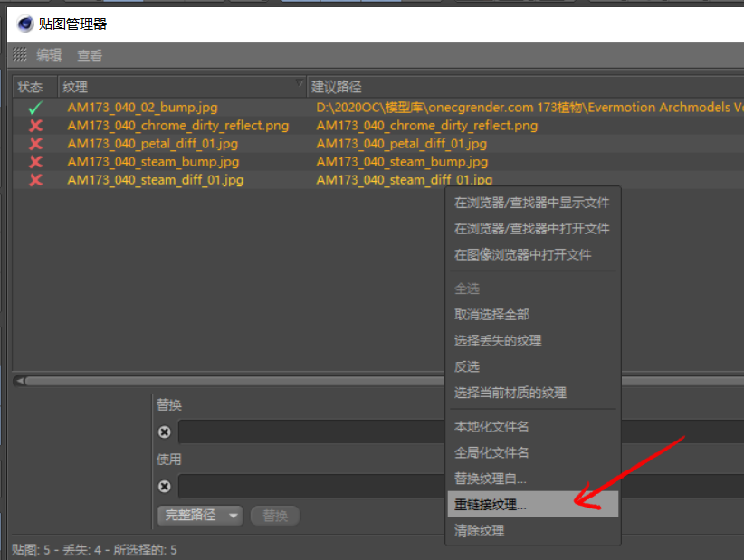This screenshot has width=744, height=560.
Task: Click suggested path AM173_040_steam_bump.jpg
Action: (402, 162)
